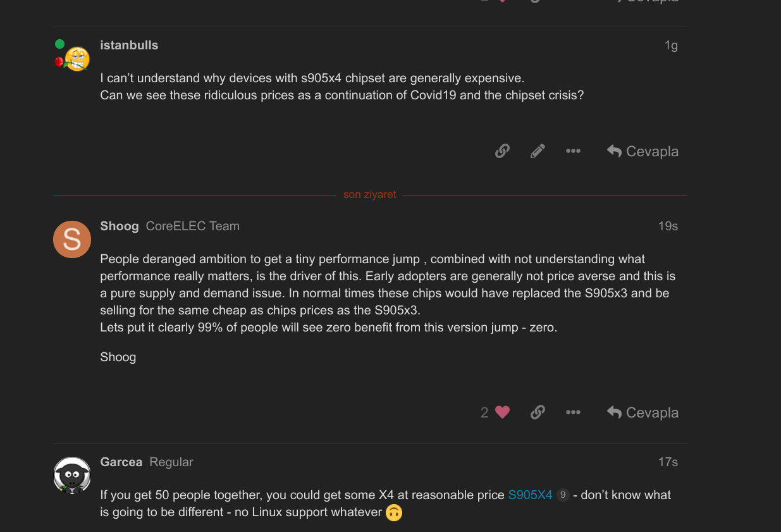The height and width of the screenshot is (532, 781).
Task: Click the 1g timestamp on istanbulls' post
Action: tap(670, 46)
